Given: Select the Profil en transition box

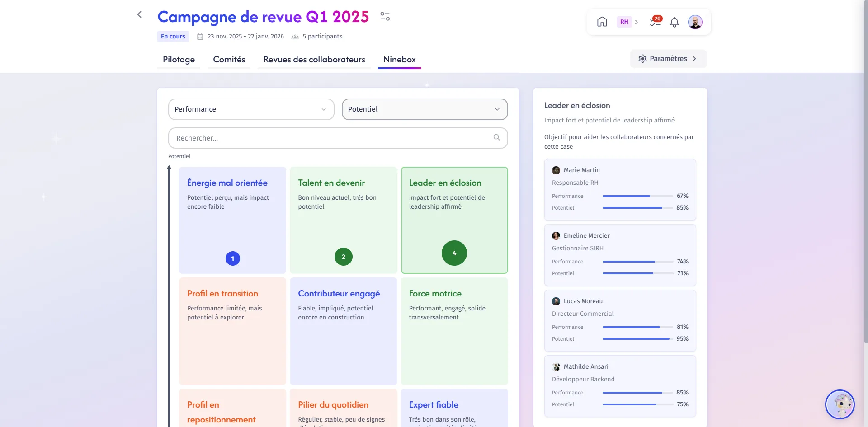Looking at the screenshot, I should [x=233, y=331].
